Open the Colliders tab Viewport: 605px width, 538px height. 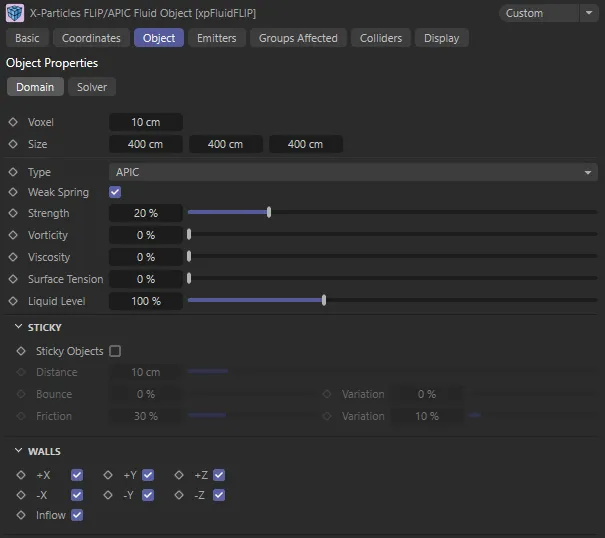pos(380,38)
